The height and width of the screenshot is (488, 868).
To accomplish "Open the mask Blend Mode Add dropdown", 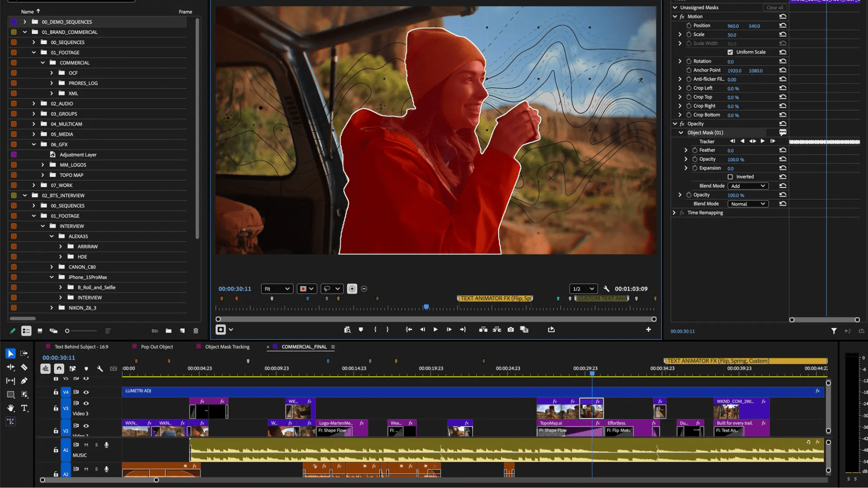I will tap(748, 186).
